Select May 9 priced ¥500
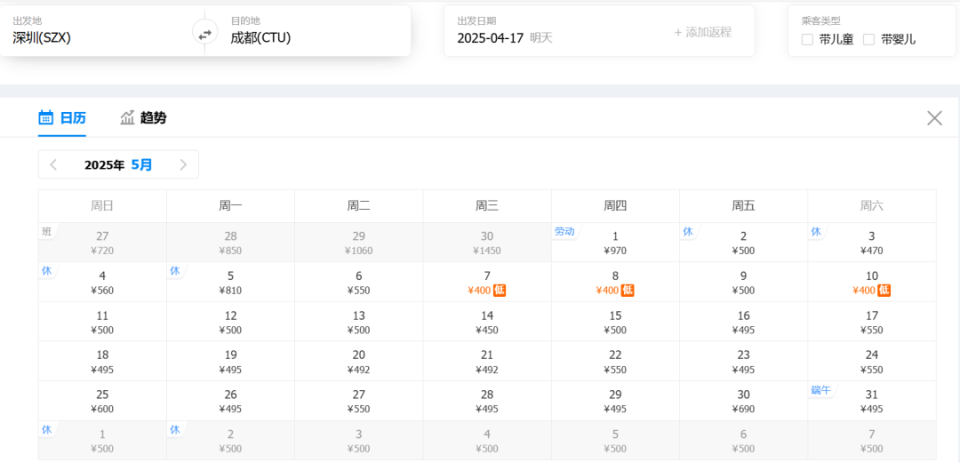This screenshot has width=960, height=463. [743, 282]
